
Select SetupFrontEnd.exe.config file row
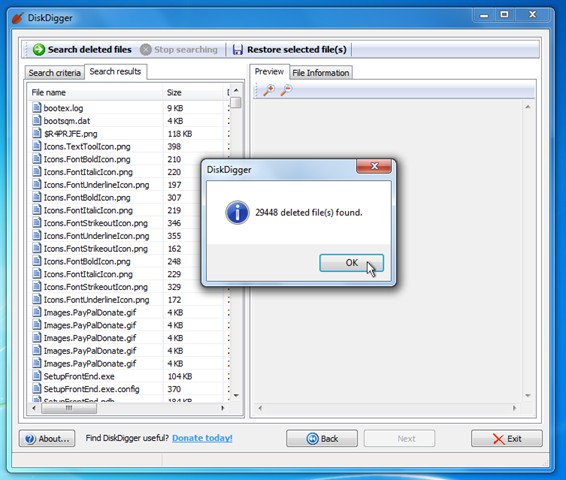tap(128, 389)
